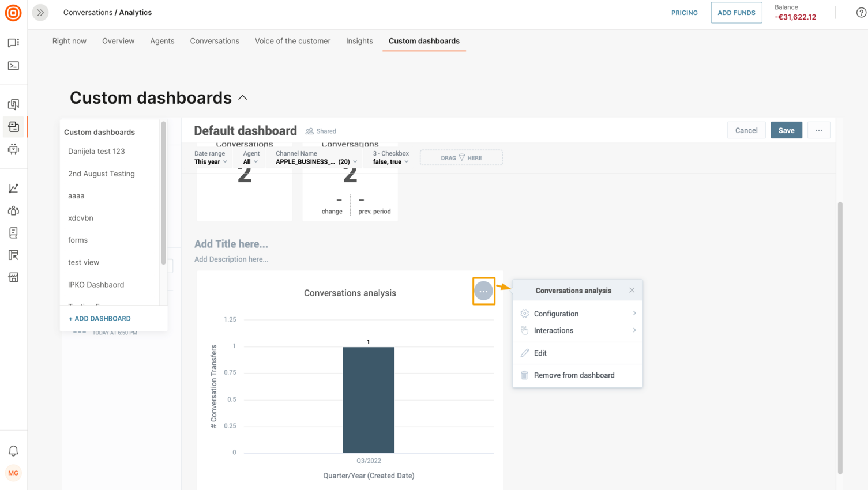
Task: Select the line chart analytics sidebar icon
Action: tap(13, 187)
